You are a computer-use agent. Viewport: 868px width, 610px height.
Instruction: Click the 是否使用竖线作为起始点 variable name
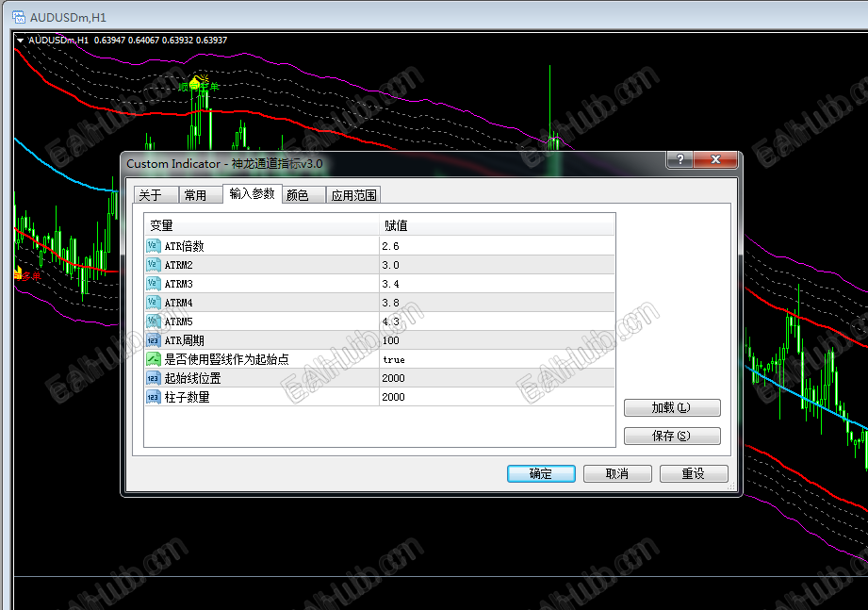point(226,359)
